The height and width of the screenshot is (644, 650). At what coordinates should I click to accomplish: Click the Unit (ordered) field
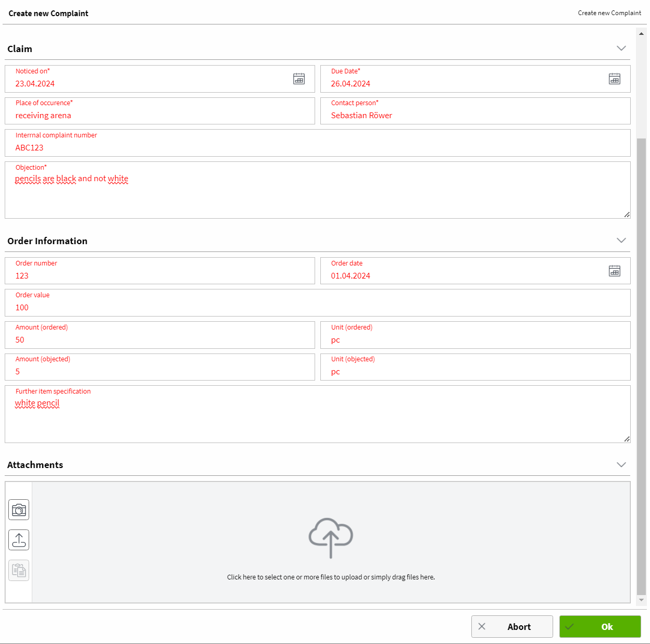(476, 335)
